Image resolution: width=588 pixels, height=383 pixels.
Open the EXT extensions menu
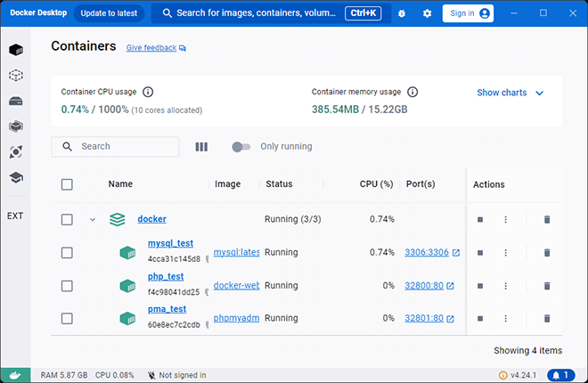15,216
